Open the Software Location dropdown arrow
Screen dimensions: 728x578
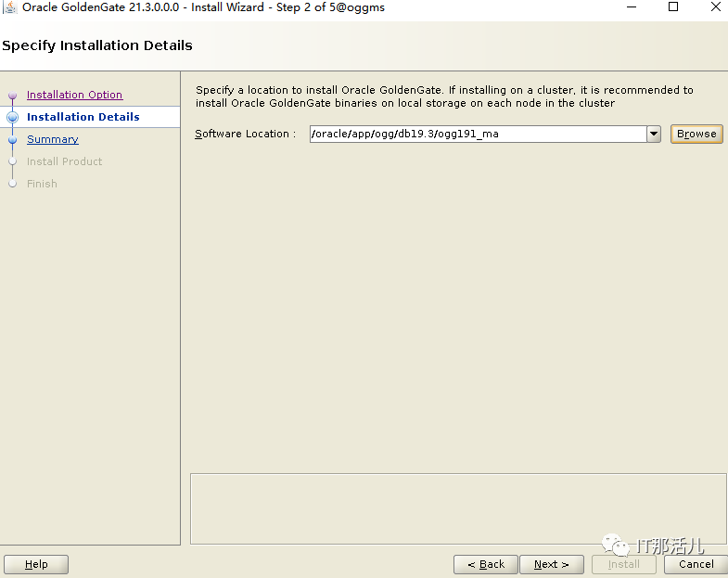point(654,134)
